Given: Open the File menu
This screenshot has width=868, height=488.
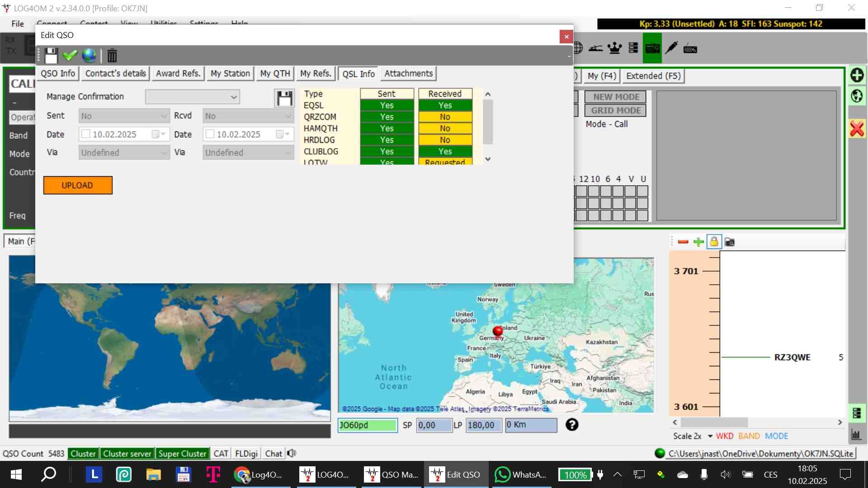Looking at the screenshot, I should 18,23.
